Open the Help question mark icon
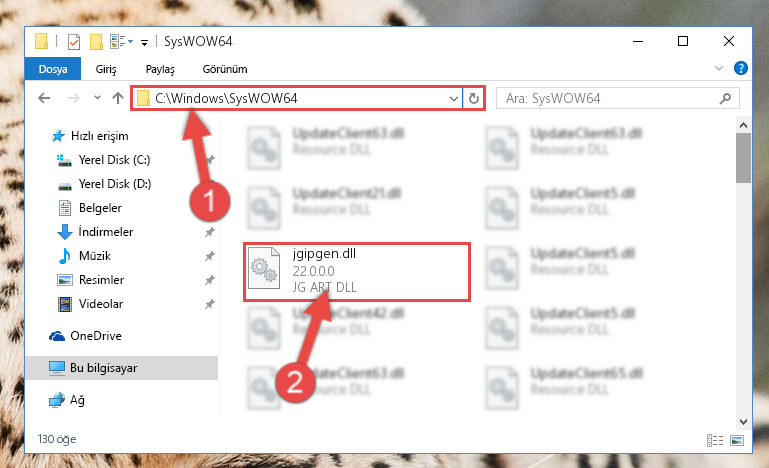Image resolution: width=769 pixels, height=468 pixels. (741, 68)
